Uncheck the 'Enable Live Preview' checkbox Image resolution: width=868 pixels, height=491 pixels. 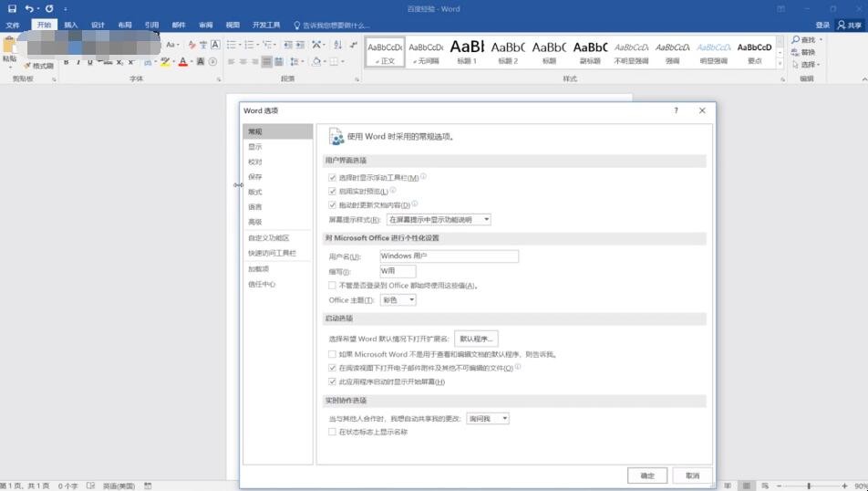tap(332, 192)
